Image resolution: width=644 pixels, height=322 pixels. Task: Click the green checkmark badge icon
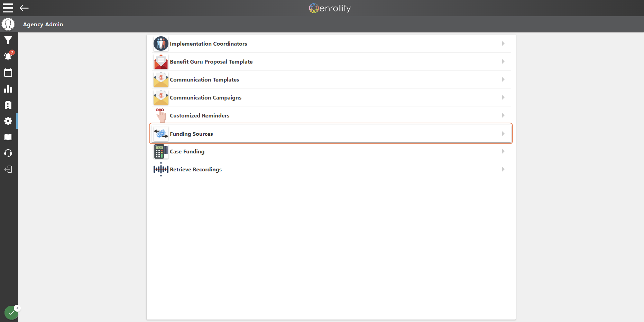point(11,313)
